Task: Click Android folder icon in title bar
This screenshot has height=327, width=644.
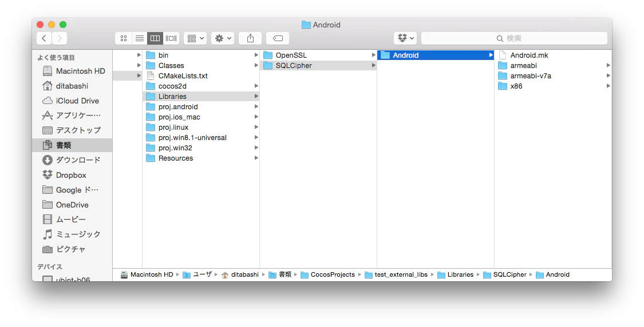Action: point(306,25)
